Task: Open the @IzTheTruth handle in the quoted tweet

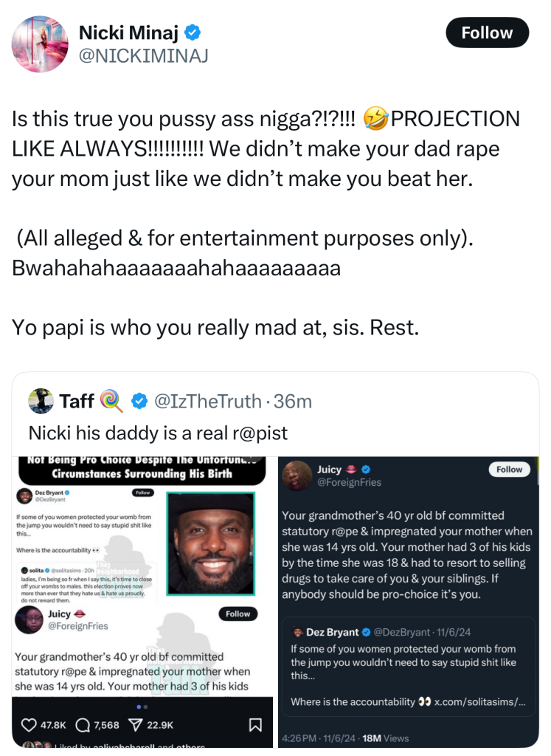Action: [x=207, y=401]
